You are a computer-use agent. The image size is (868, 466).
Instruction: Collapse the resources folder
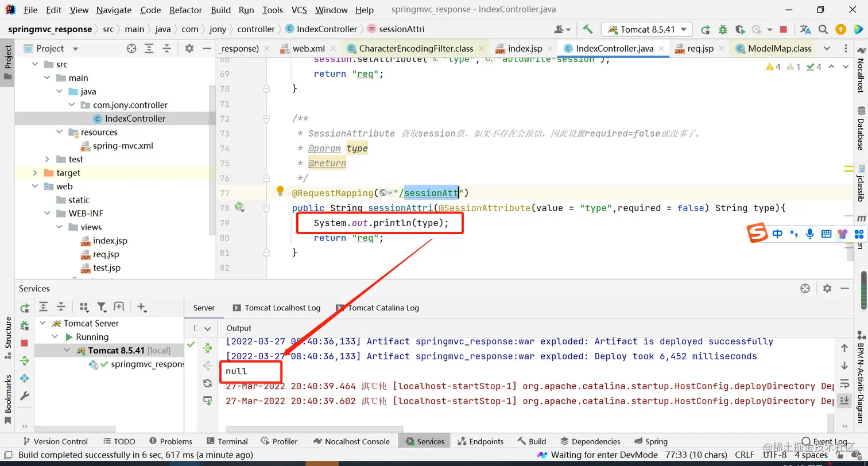coord(60,132)
